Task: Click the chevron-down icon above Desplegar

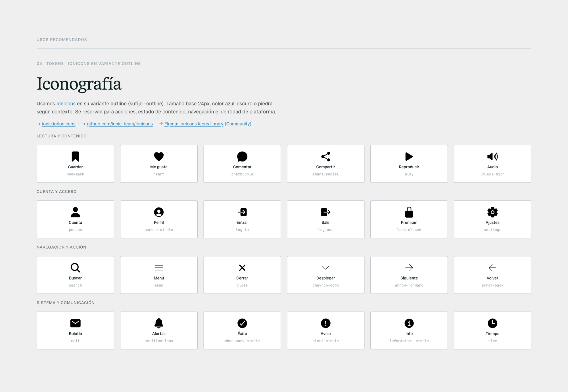Action: coord(325,268)
